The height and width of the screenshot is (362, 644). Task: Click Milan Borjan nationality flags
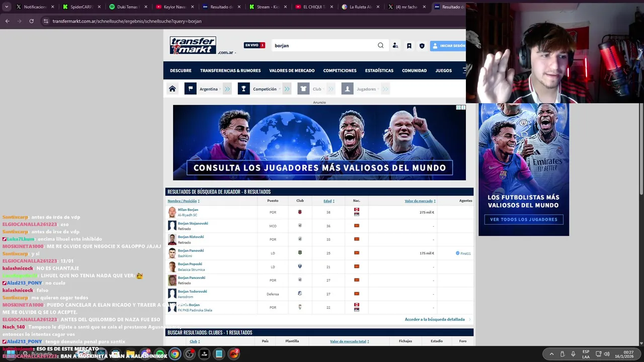tap(356, 212)
